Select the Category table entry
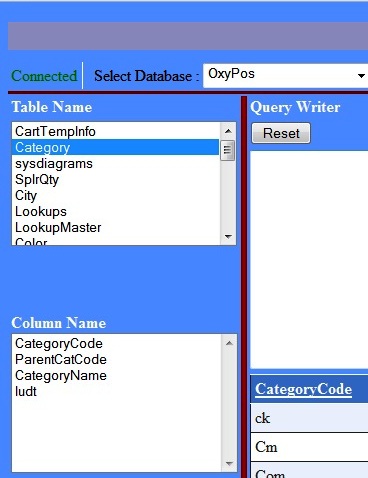The width and height of the screenshot is (368, 478). click(115, 147)
